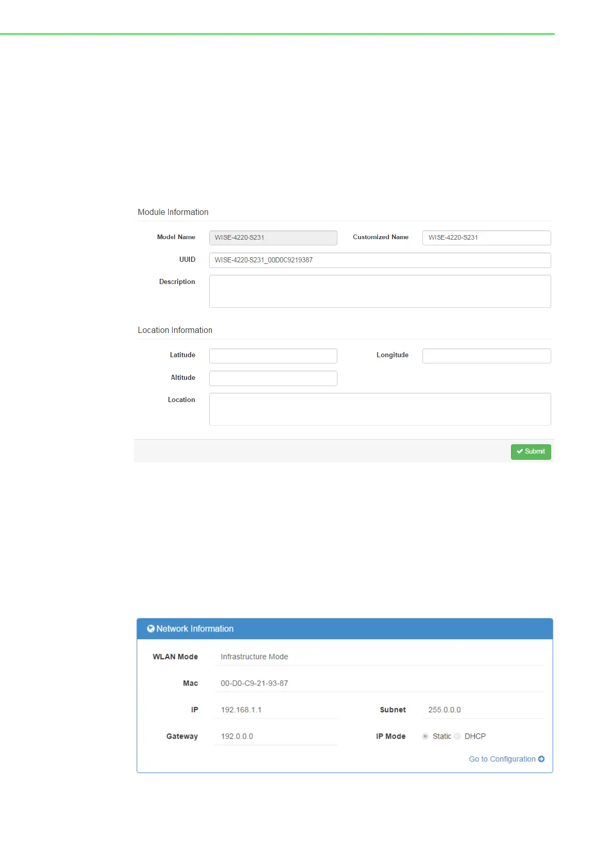Click the checkmark icon on the Submit button
The height and width of the screenshot is (868, 613).
[519, 452]
